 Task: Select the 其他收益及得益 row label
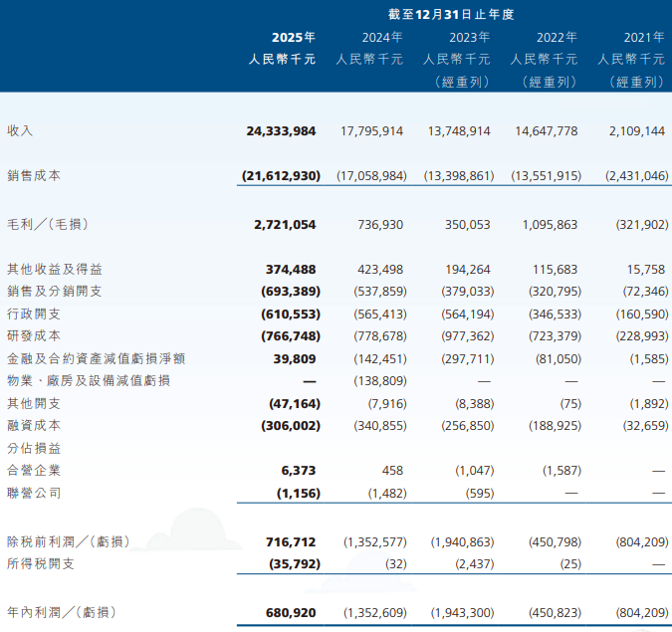pos(54,269)
